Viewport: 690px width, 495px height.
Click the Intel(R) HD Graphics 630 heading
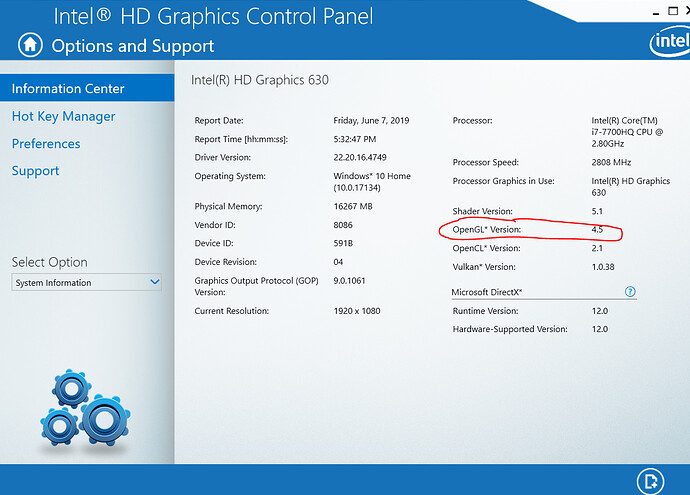(260, 80)
